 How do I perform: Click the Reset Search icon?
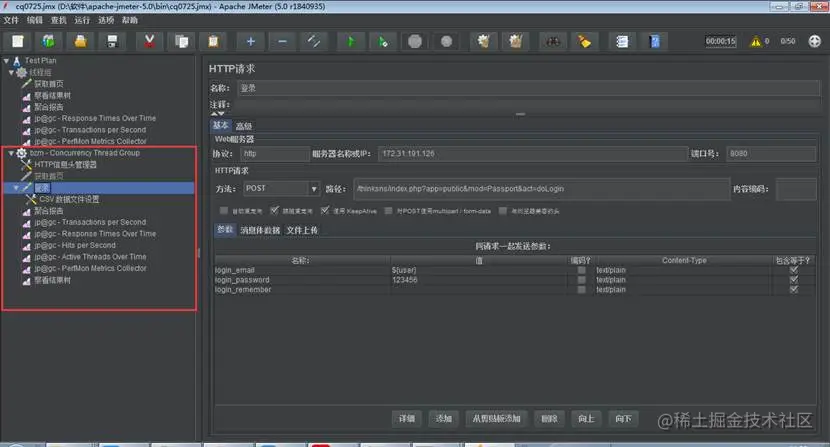pyautogui.click(x=584, y=41)
